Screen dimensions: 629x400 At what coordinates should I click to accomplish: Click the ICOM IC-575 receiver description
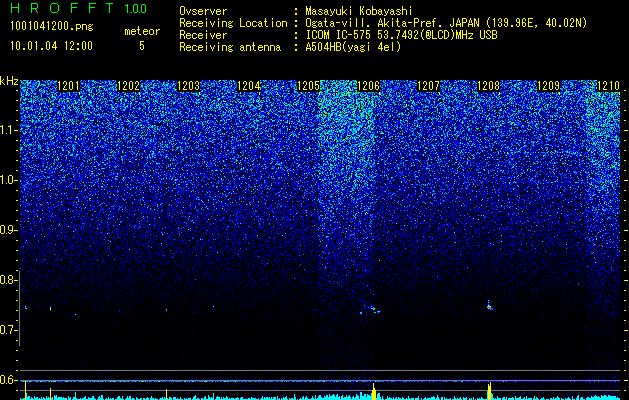(x=402, y=35)
